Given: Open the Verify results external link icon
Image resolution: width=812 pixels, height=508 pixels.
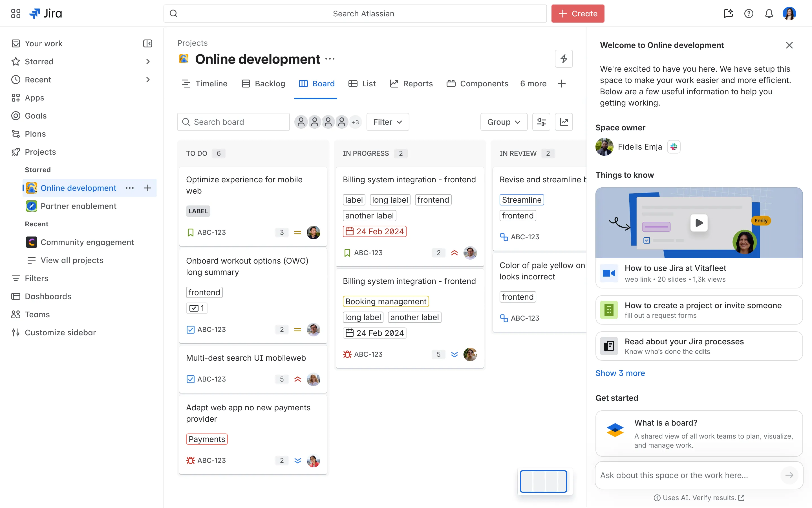Looking at the screenshot, I should tap(741, 498).
